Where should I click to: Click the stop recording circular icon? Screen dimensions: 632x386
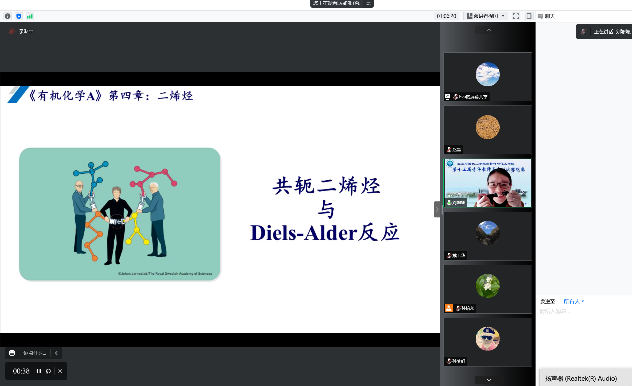pos(48,371)
